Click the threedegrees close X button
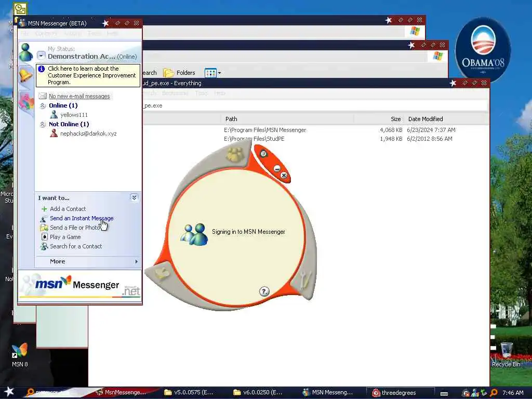This screenshot has height=399, width=532. (284, 176)
